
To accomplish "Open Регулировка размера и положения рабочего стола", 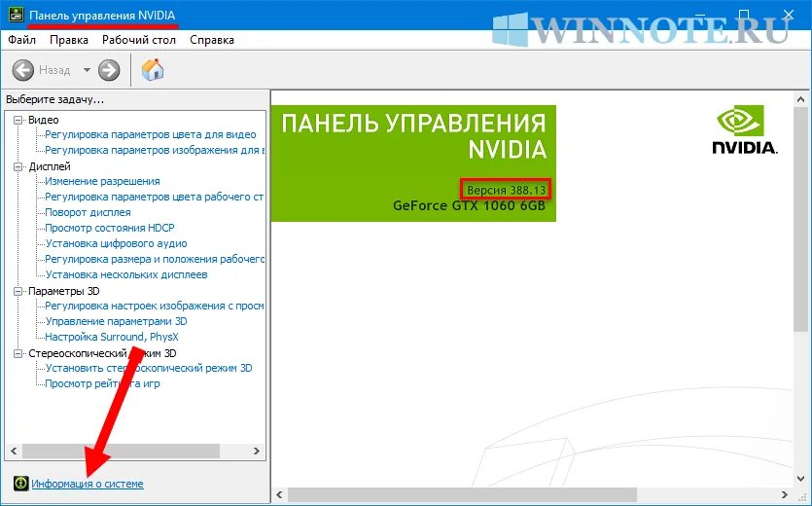I will (155, 259).
